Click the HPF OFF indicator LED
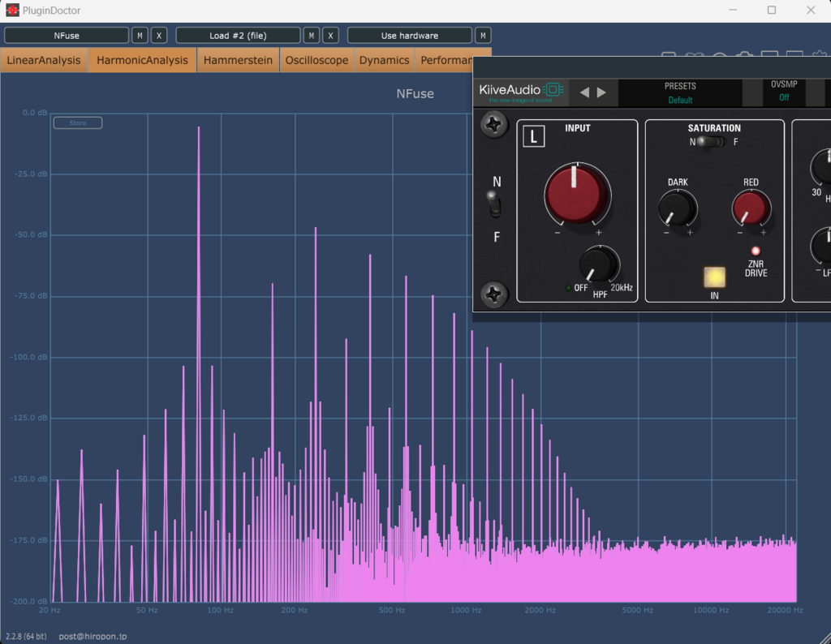831x644 pixels. click(568, 288)
